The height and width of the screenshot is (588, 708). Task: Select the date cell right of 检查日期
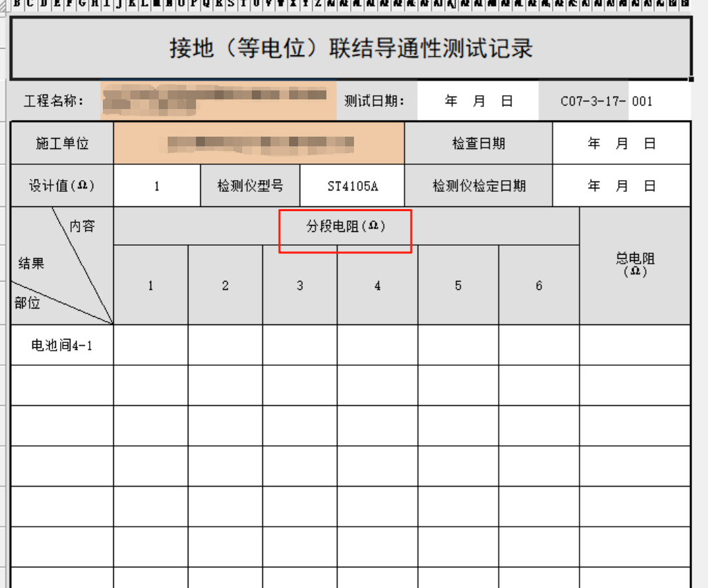click(x=622, y=144)
